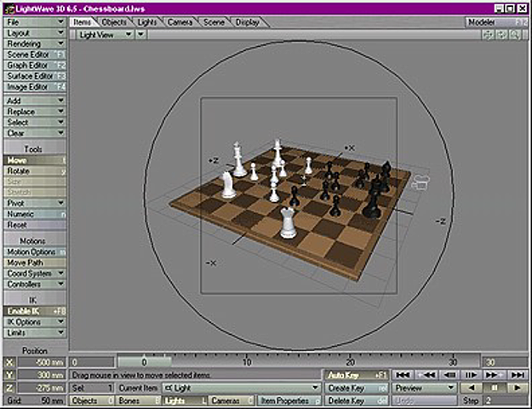Switch to the Lights tab
This screenshot has width=532, height=409.
147,22
